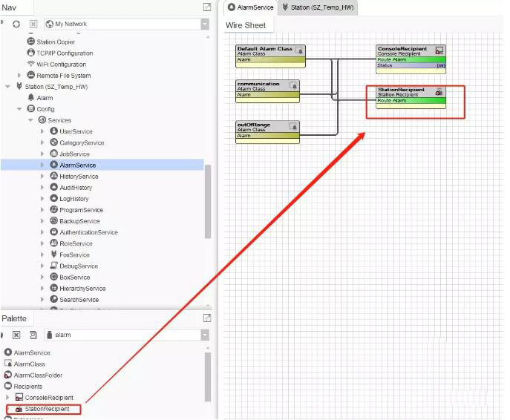Viewport: 510px width, 420px height.
Task: Click the Nav refresh icon
Action: point(16,24)
